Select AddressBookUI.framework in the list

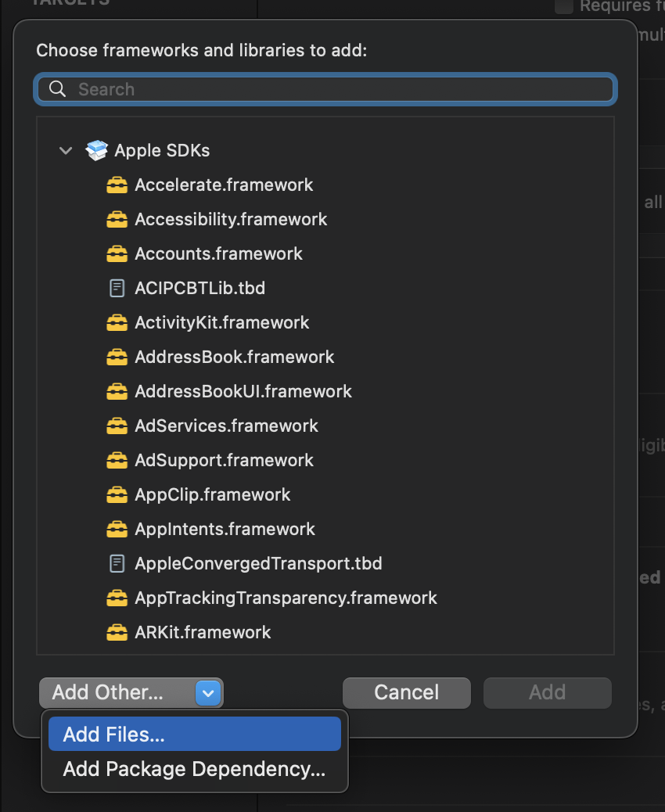(x=243, y=391)
